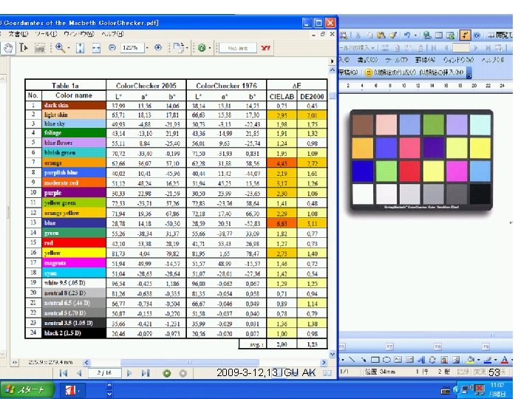
Task: Go to first page in Reader navigation
Action: (64, 373)
